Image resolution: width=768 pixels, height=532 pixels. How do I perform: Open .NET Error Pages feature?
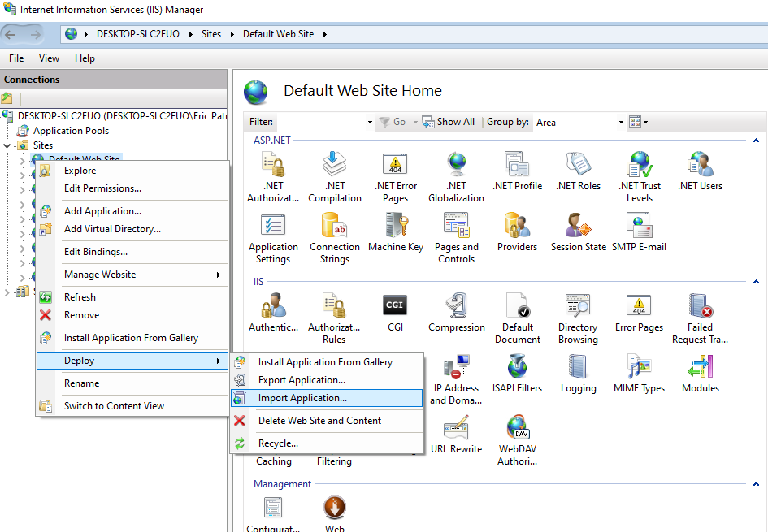[x=395, y=177]
